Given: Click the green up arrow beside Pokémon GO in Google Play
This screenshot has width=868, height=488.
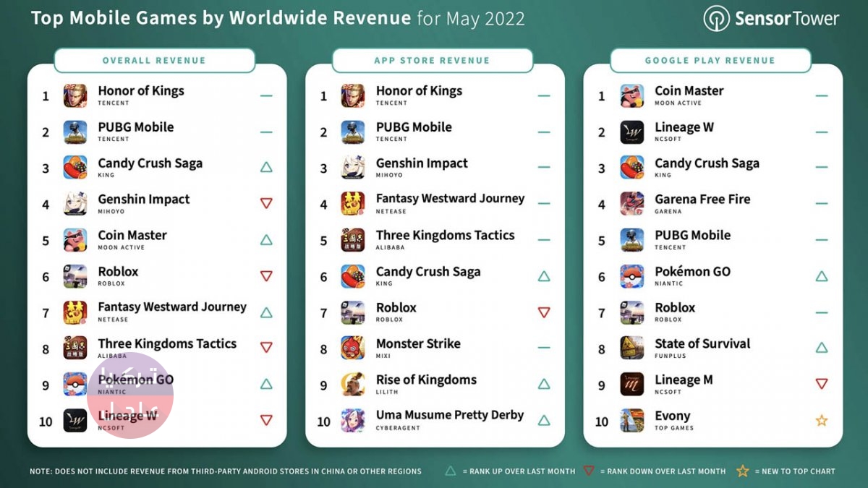Looking at the screenshot, I should [821, 276].
